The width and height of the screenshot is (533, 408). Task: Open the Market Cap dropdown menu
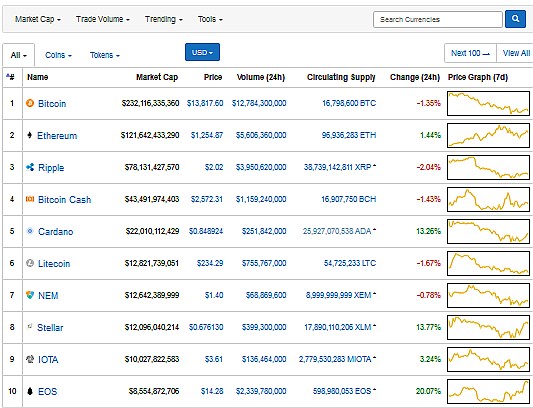coord(38,19)
